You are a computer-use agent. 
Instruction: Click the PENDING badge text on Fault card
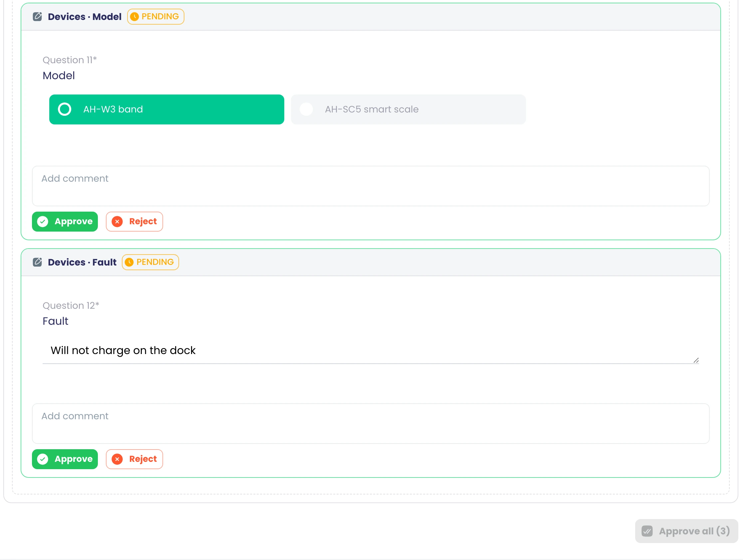click(x=155, y=262)
